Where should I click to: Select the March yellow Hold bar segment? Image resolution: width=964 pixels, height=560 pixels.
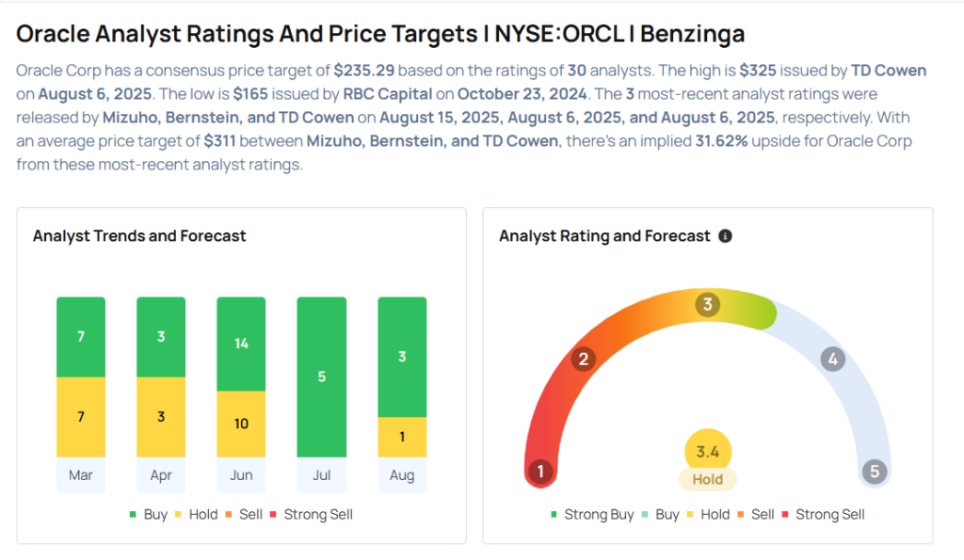pyautogui.click(x=81, y=417)
